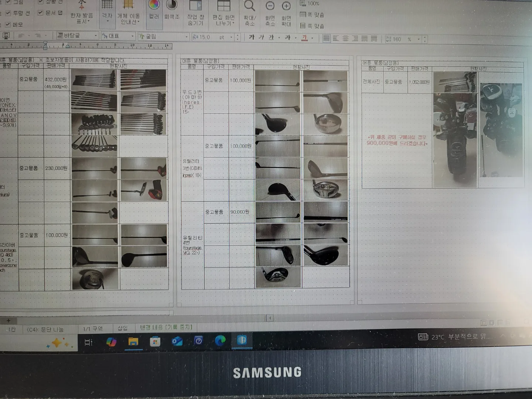
Task: Uncheck the 메모 checkbox
Action: coord(8,25)
